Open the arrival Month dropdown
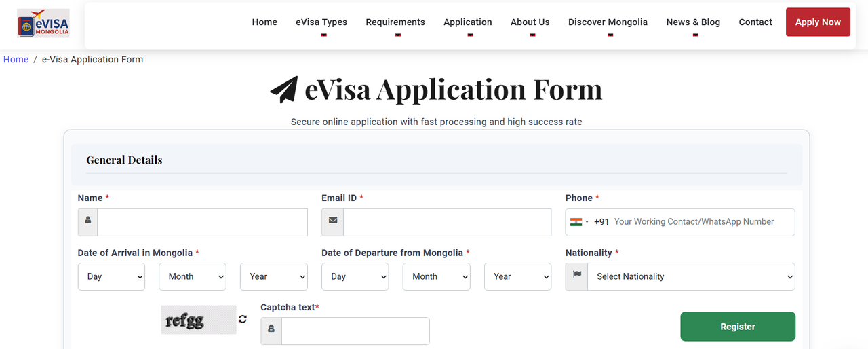This screenshot has width=868, height=349. point(193,276)
